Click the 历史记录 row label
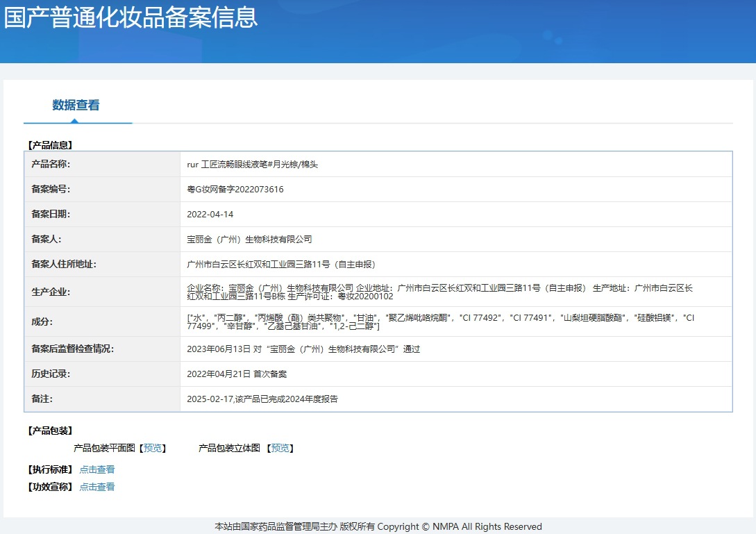 51,374
